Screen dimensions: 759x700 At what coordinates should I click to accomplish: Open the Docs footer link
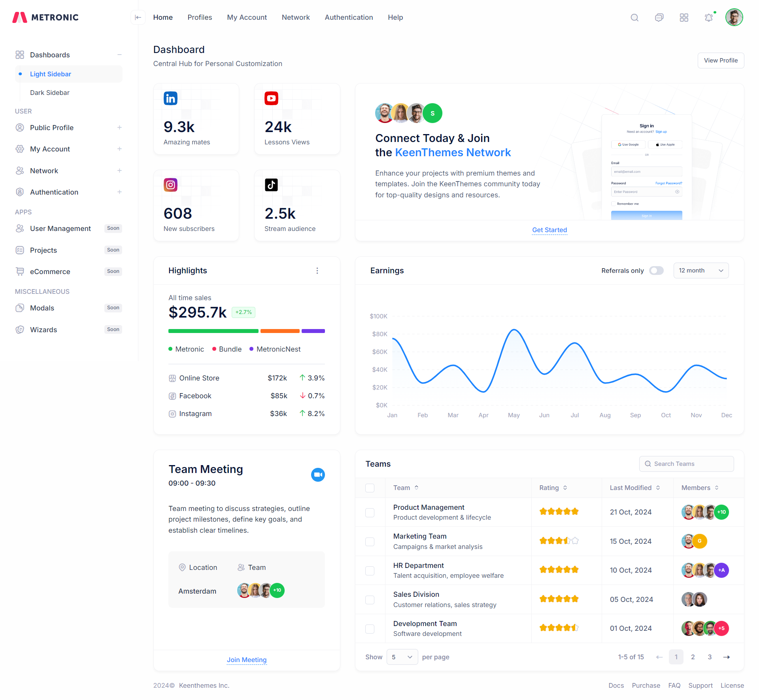(x=616, y=685)
